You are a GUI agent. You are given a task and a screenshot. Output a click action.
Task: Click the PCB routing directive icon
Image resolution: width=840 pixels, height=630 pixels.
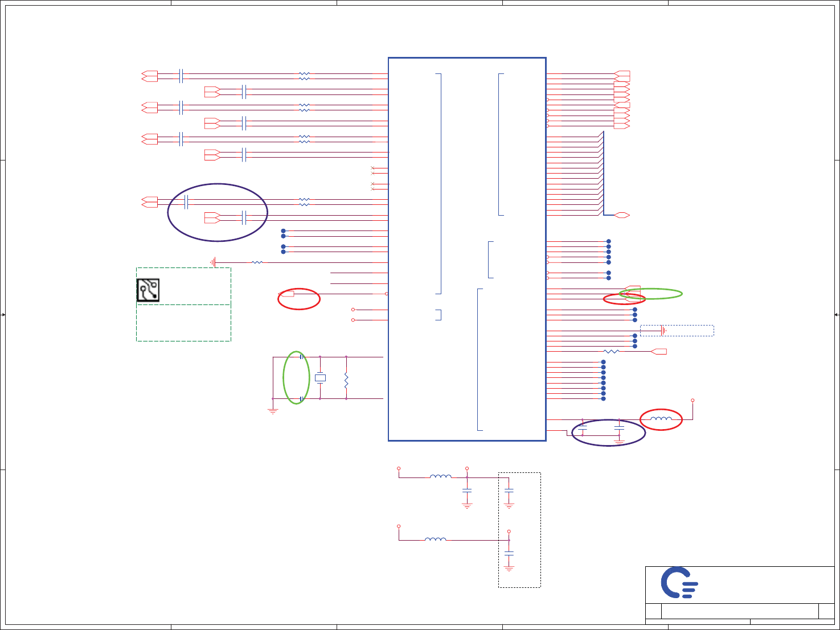point(148,290)
